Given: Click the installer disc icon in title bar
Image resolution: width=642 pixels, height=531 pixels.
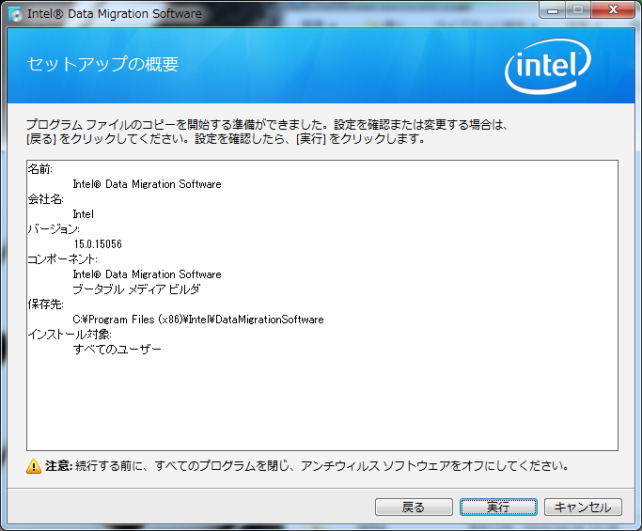Looking at the screenshot, I should pos(16,14).
